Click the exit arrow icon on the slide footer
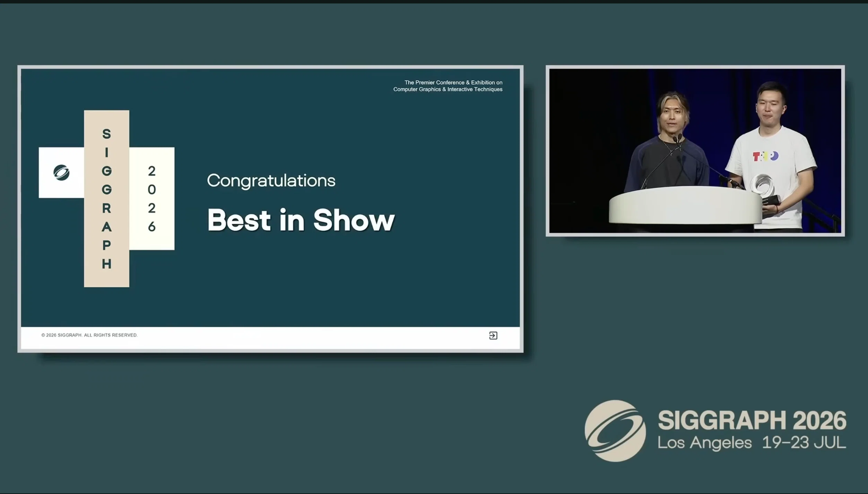 pyautogui.click(x=493, y=335)
